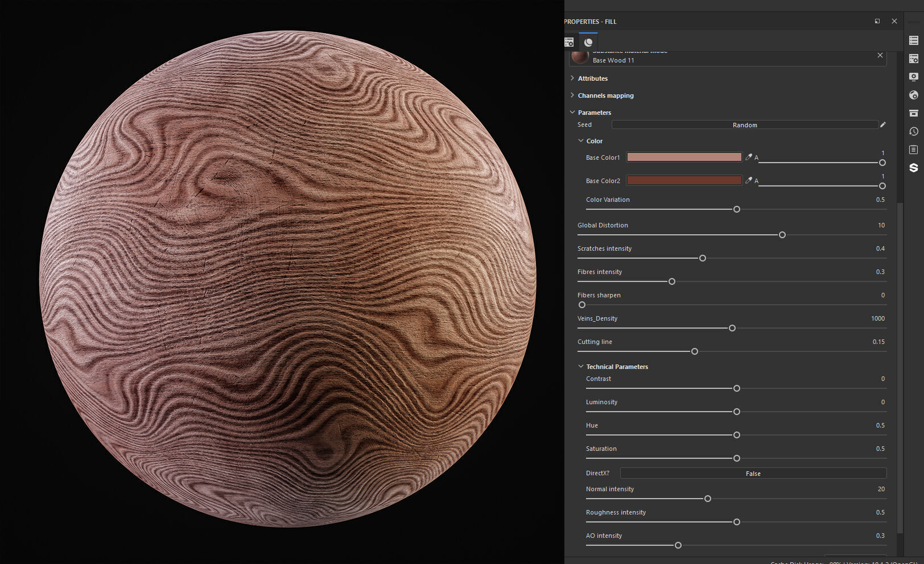The width and height of the screenshot is (924, 564).
Task: Click the Random seed button
Action: pos(745,125)
